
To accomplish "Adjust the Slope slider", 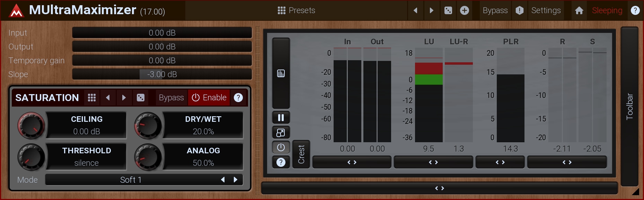I will tap(162, 74).
